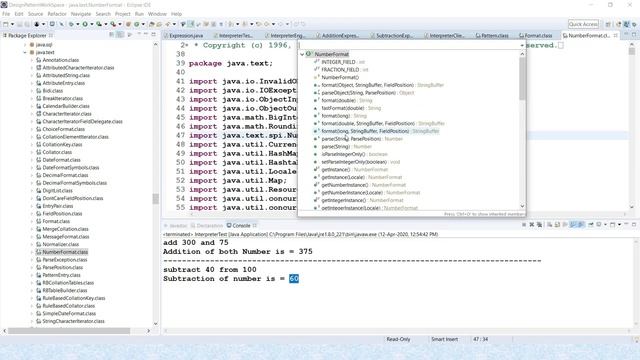Click the New Java Package icon
Screen dimensions: 640x360
tap(128, 24)
